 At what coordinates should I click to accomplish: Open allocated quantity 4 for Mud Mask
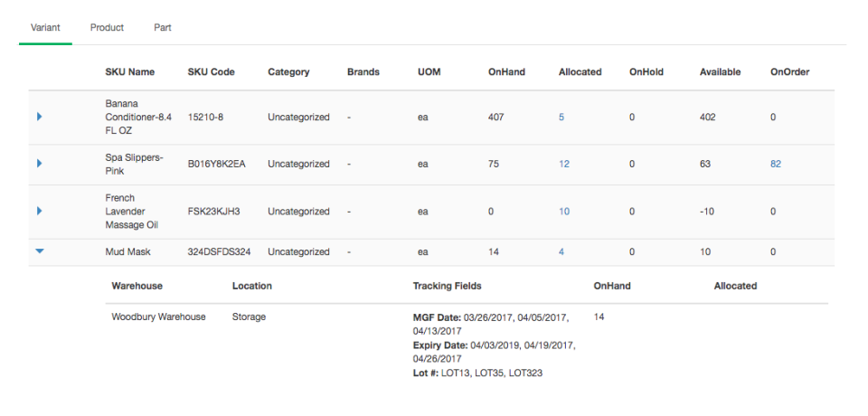pos(561,252)
